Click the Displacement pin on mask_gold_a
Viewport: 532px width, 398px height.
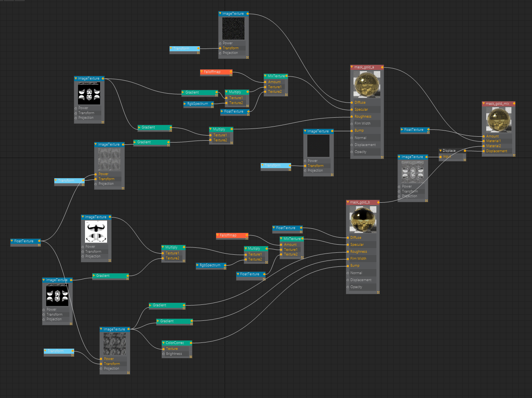(352, 145)
